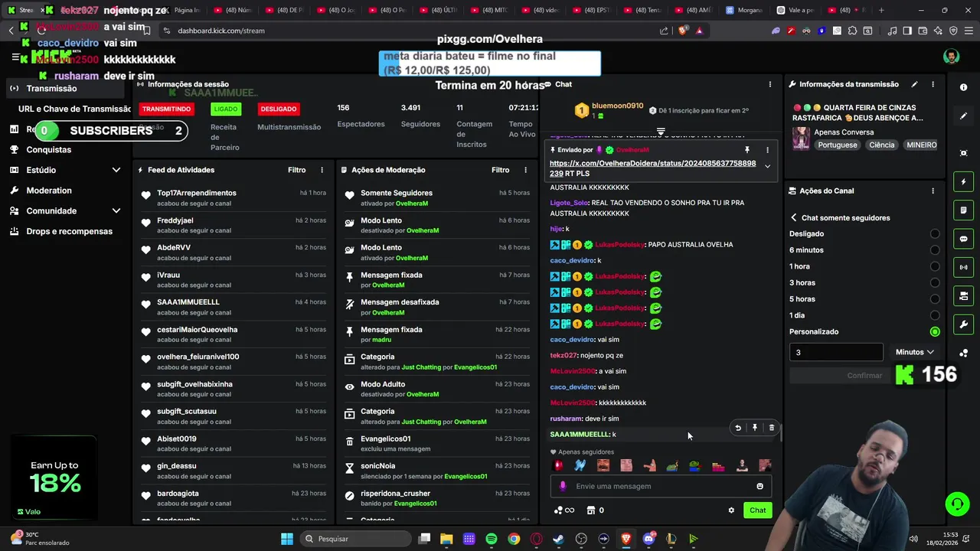
Task: Open the gift shop icon below chat
Action: (591, 510)
